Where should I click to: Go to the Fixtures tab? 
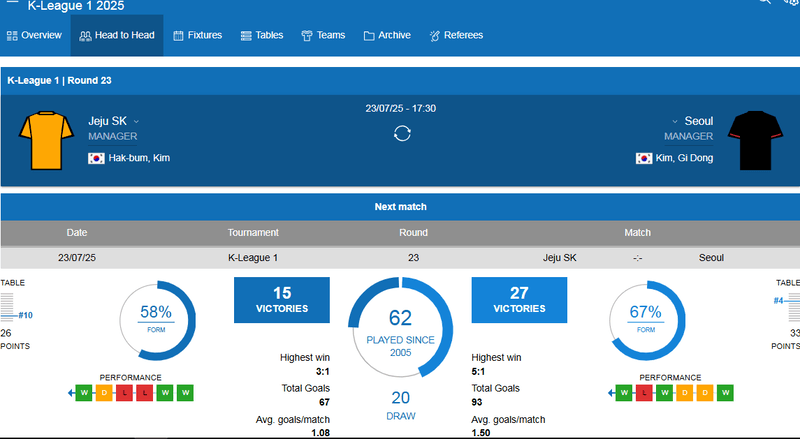coord(197,35)
